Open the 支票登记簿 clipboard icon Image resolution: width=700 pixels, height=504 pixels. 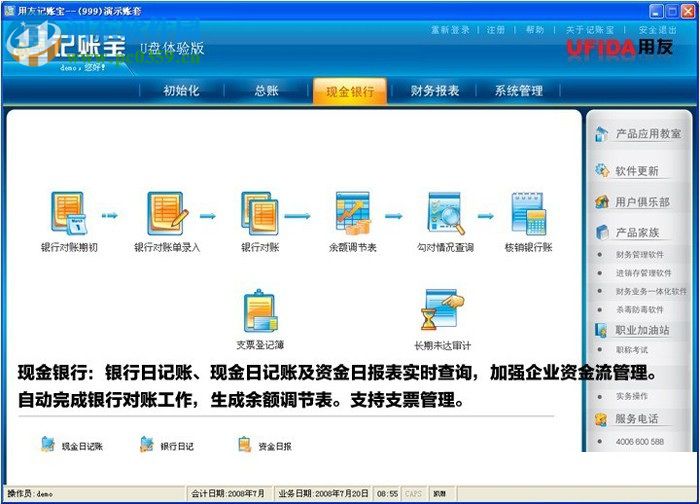click(x=260, y=310)
